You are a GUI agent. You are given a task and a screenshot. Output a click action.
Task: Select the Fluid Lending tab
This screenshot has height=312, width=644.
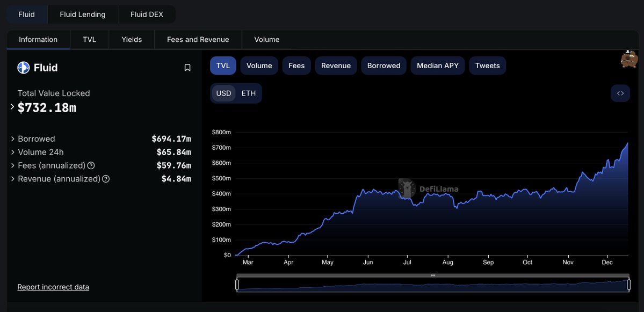[x=83, y=14]
